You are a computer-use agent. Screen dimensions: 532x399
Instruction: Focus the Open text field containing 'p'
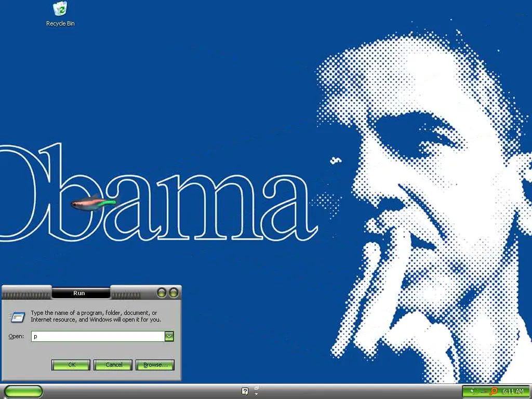[98, 336]
